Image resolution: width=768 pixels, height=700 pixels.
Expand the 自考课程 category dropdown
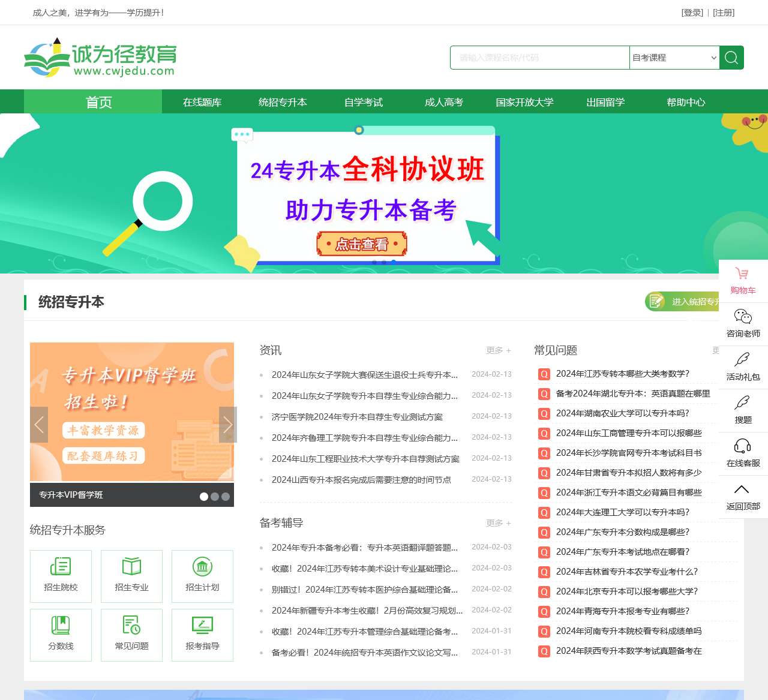[674, 58]
